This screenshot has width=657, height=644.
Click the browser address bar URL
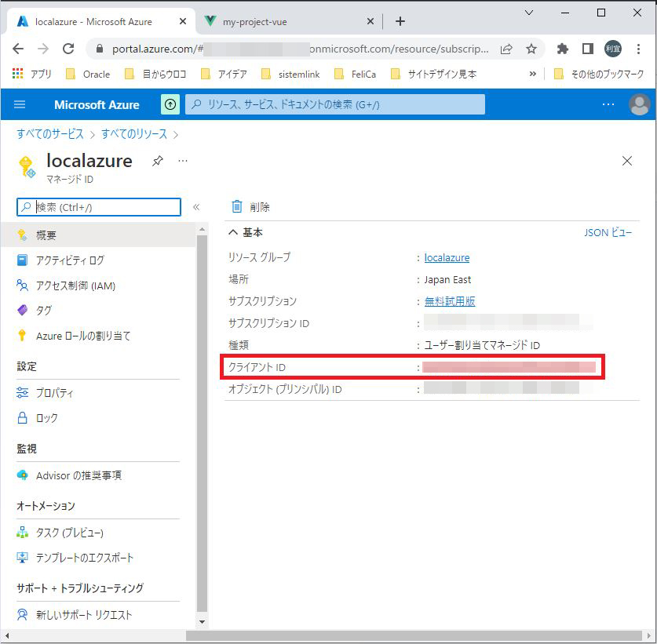click(x=300, y=49)
